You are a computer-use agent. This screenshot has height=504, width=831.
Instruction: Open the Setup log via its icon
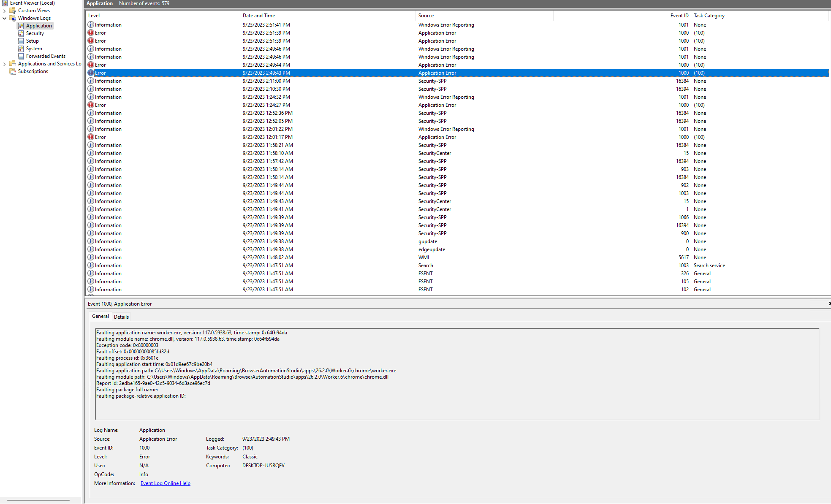tap(21, 41)
